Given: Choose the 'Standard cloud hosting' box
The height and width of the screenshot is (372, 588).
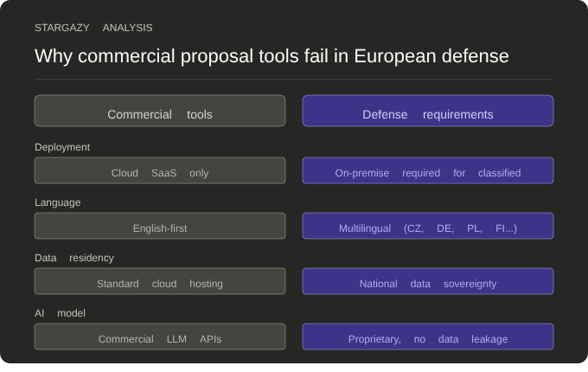Looking at the screenshot, I should (160, 282).
